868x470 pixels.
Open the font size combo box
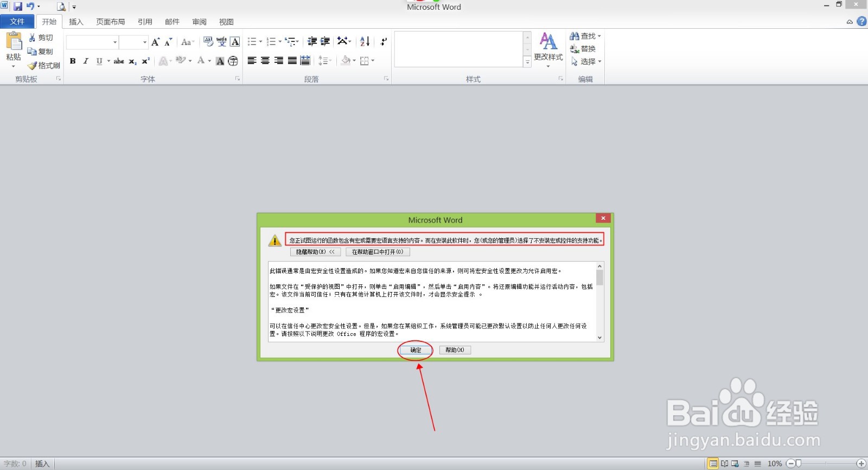click(133, 42)
